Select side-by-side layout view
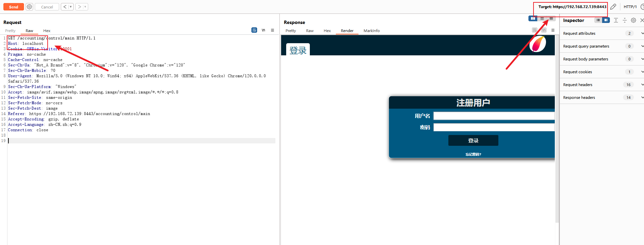 tap(533, 18)
